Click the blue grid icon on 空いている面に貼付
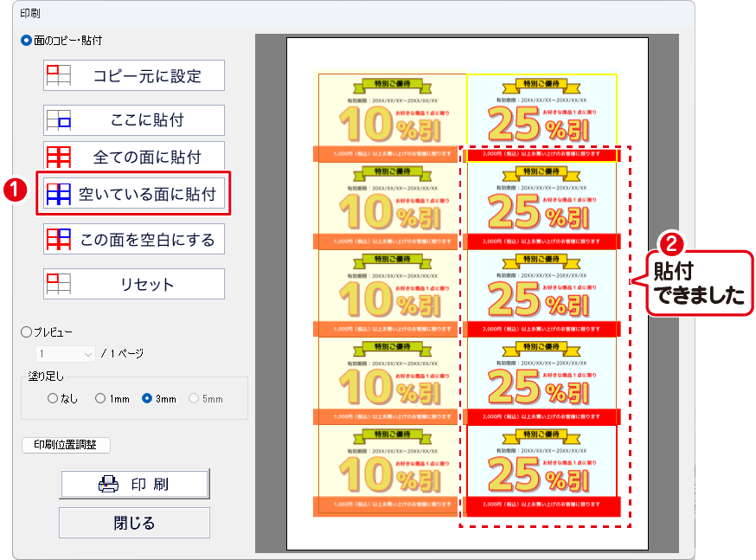The width and height of the screenshot is (756, 560). click(x=58, y=193)
